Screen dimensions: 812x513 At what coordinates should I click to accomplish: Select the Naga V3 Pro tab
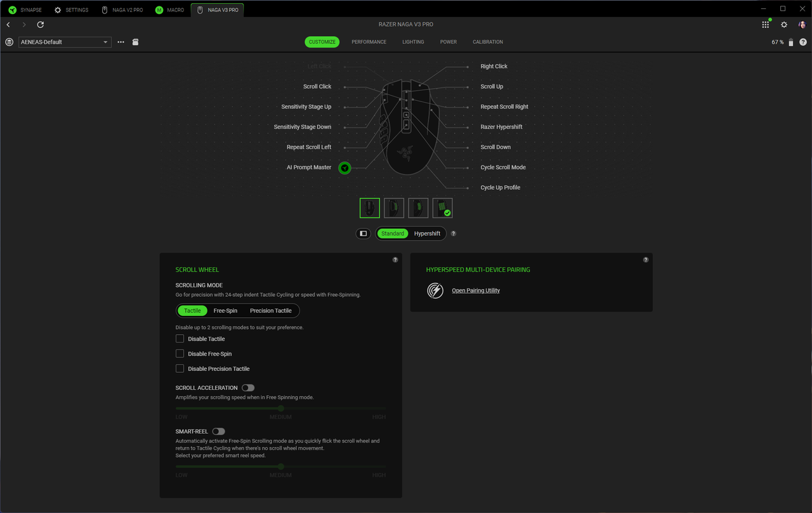point(218,10)
